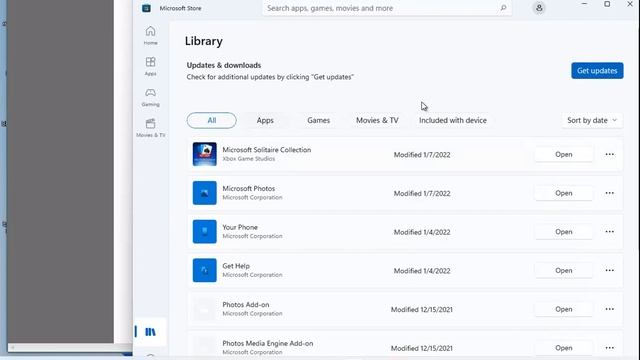
Task: Click Modified 1/7/2022 for Solitaire Collection
Action: [x=422, y=155]
